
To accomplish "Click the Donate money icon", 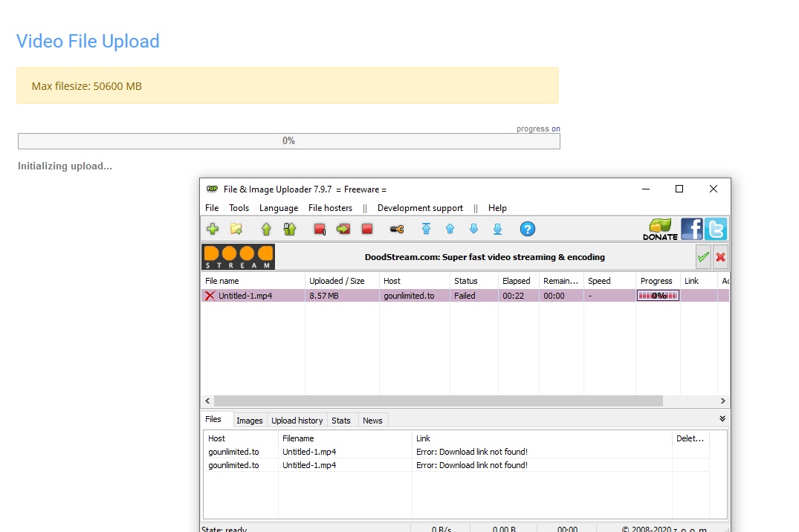I will (x=660, y=229).
